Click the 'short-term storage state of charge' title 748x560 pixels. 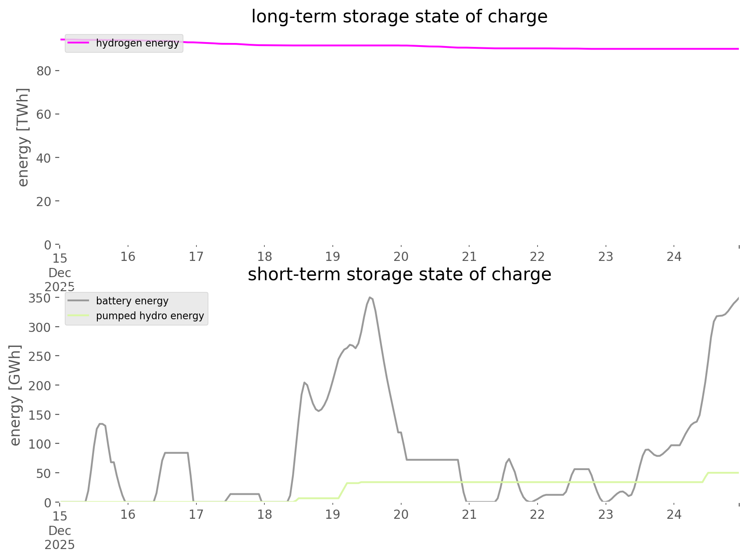click(399, 275)
